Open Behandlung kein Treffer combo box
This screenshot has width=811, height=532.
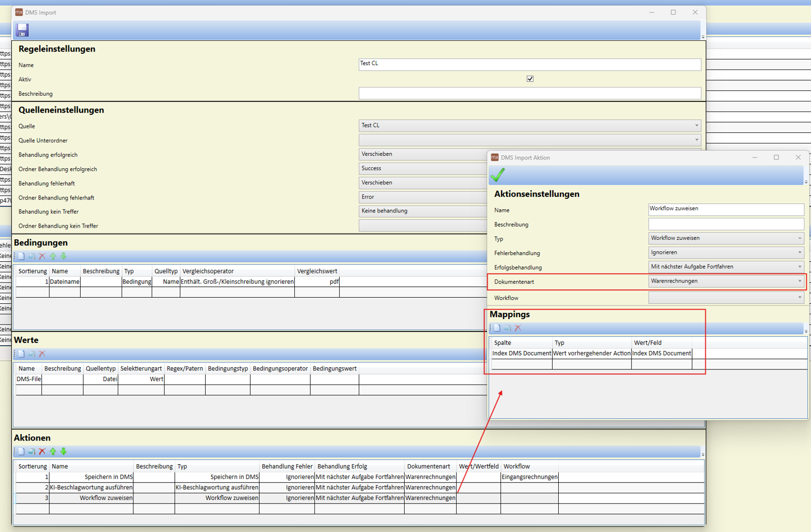tap(423, 211)
